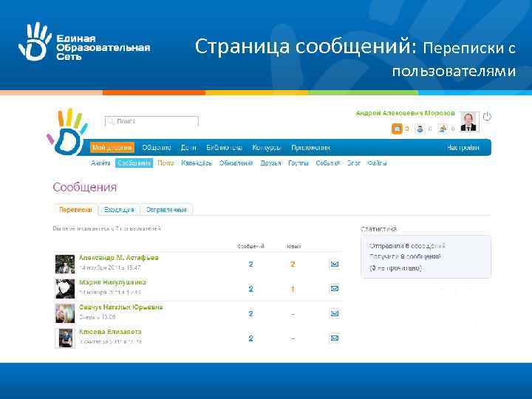This screenshot has height=399, width=532.
Task: Select the Мой дневник main menu item
Action: 112,148
